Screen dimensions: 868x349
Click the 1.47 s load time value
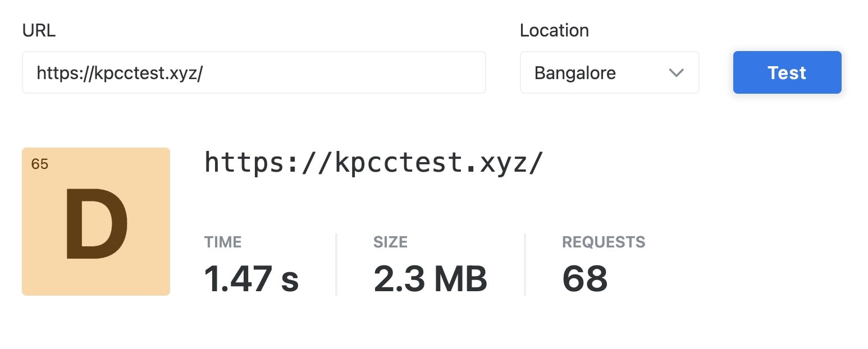tap(252, 276)
